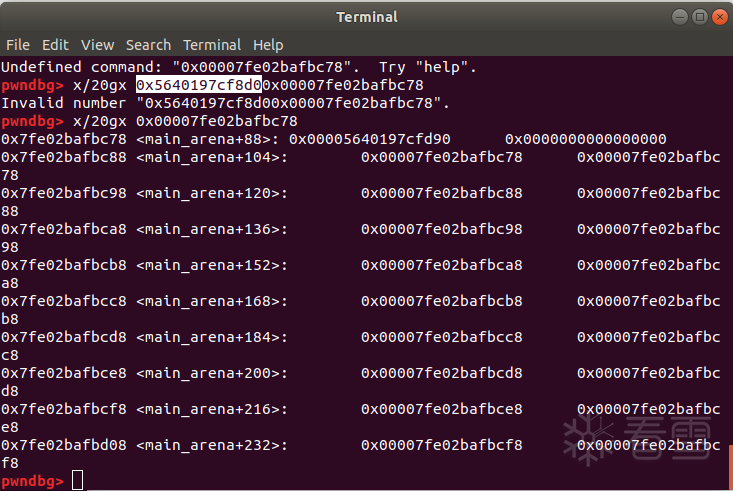Open the File menu
The height and width of the screenshot is (491, 733).
(x=17, y=45)
